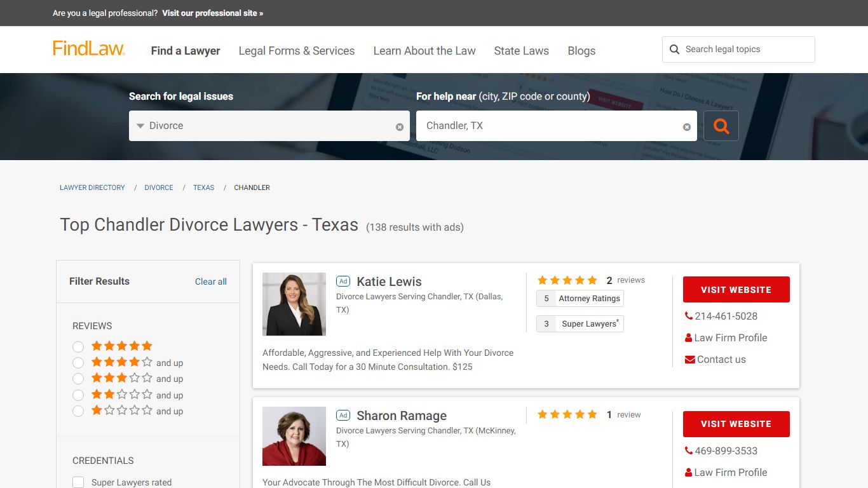Viewport: 868px width, 488px height.
Task: Click Sharon Ramage five-star rating
Action: pyautogui.click(x=567, y=414)
